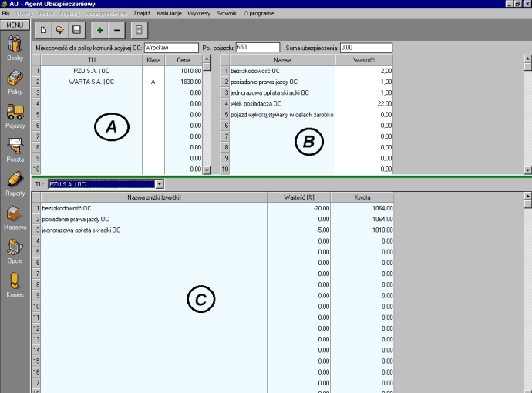Open the Znajdź menu
This screenshot has width=532, height=393.
142,14
